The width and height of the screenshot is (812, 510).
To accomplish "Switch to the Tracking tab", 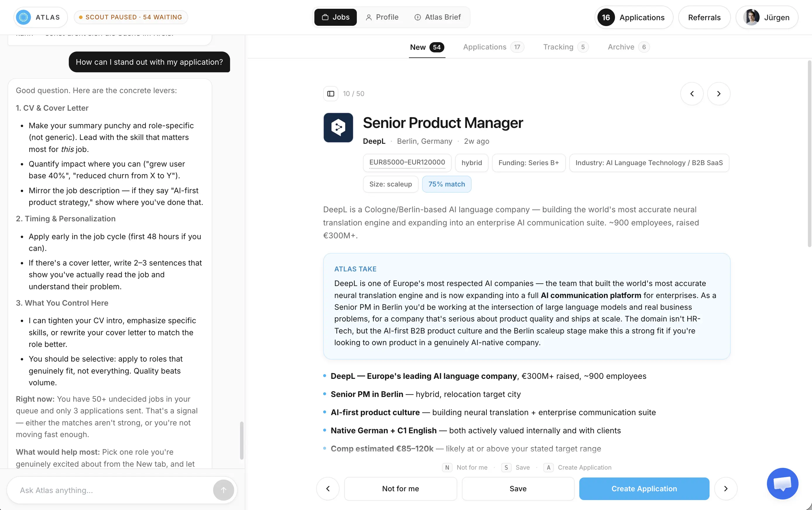I will click(566, 47).
